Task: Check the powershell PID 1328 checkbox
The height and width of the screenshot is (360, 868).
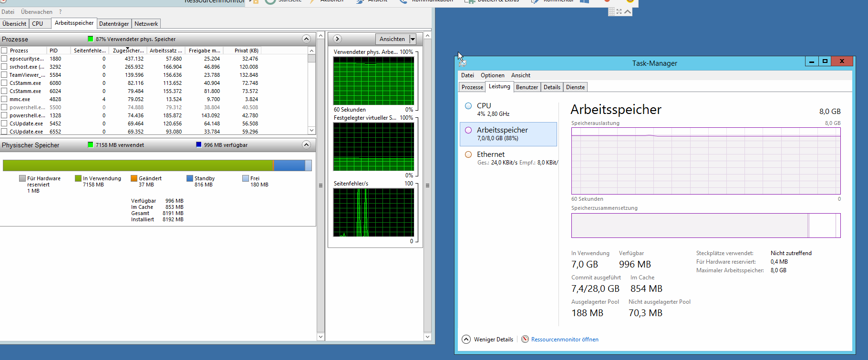Action: [x=4, y=115]
